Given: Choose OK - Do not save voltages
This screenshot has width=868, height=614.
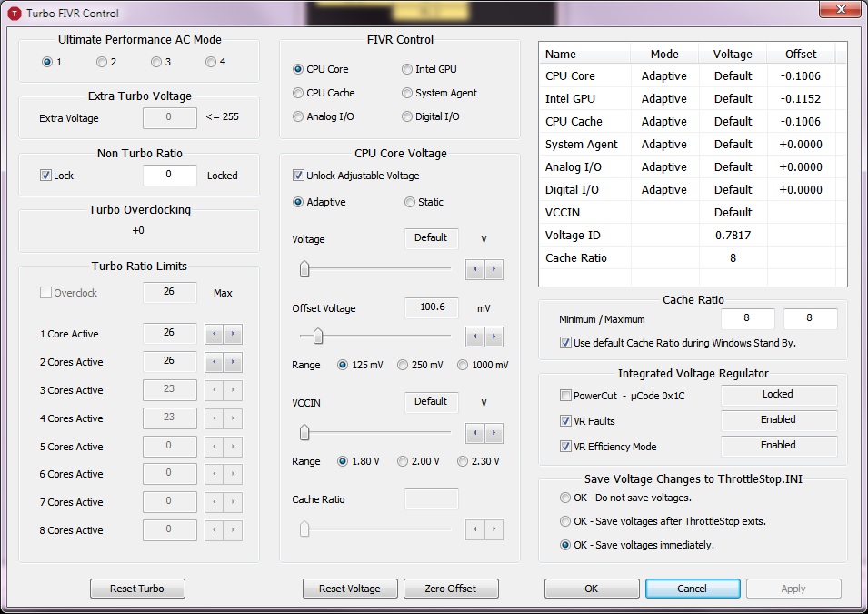Looking at the screenshot, I should tap(566, 498).
